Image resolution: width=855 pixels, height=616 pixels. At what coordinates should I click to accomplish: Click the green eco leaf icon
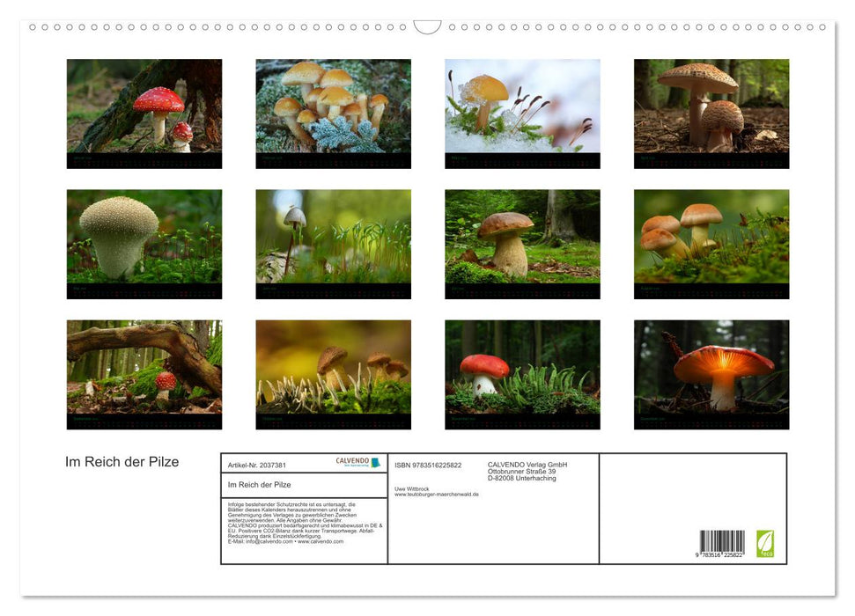point(765,543)
